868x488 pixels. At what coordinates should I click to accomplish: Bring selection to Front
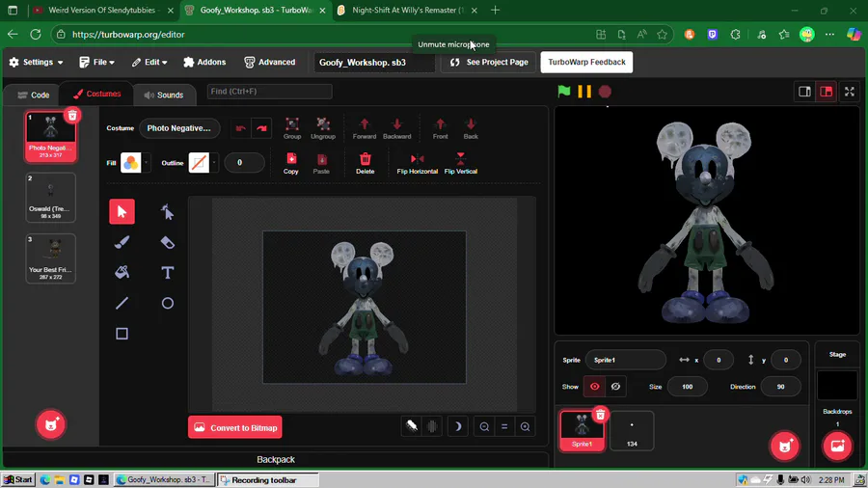tap(440, 128)
